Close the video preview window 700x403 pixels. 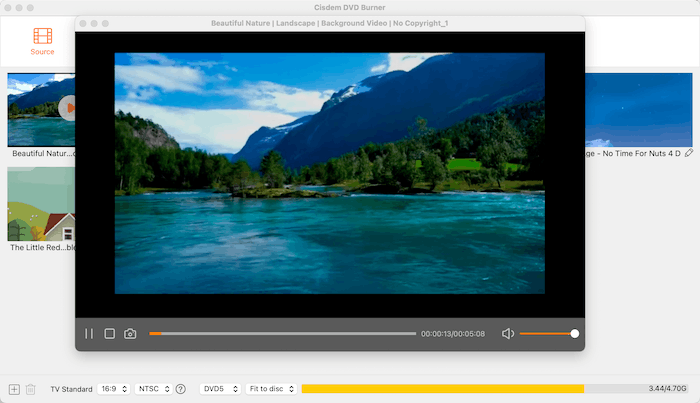click(81, 23)
